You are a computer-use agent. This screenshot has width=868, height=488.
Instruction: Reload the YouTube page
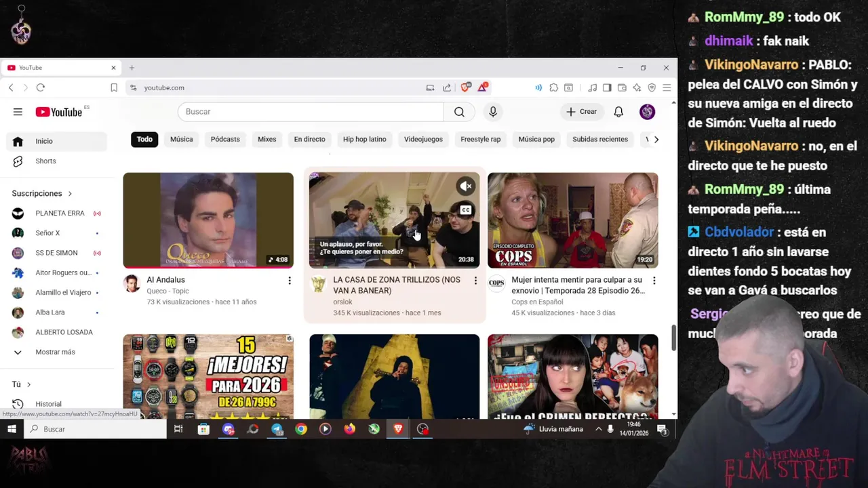coord(41,87)
